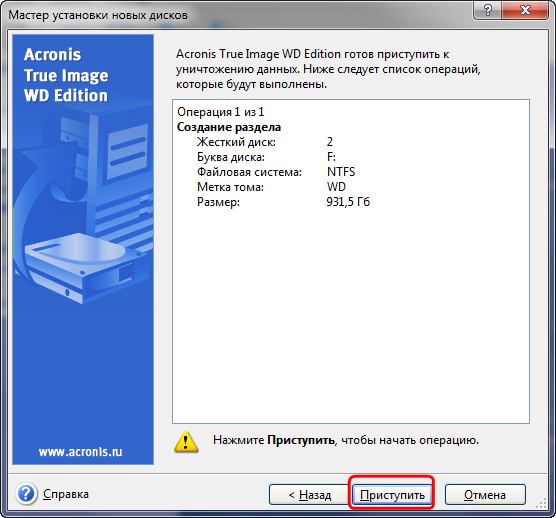
Task: Click the blue question mark help icon
Action: (26, 494)
